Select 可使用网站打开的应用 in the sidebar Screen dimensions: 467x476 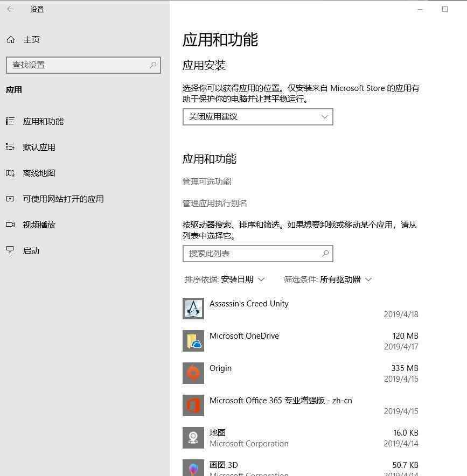(x=64, y=199)
